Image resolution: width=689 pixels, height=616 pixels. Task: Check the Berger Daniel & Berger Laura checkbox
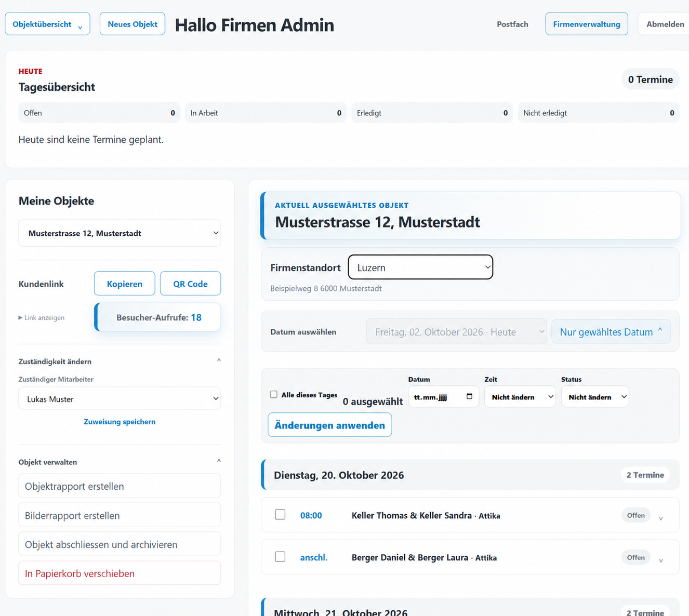point(280,556)
